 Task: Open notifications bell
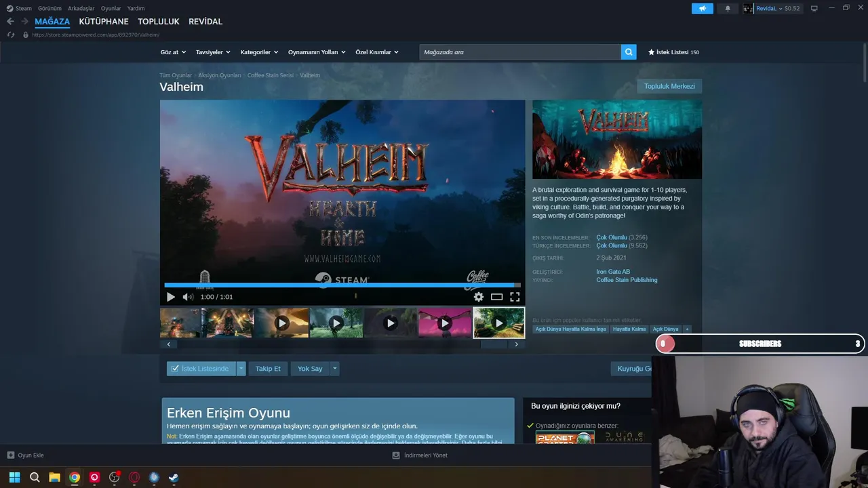pos(728,8)
